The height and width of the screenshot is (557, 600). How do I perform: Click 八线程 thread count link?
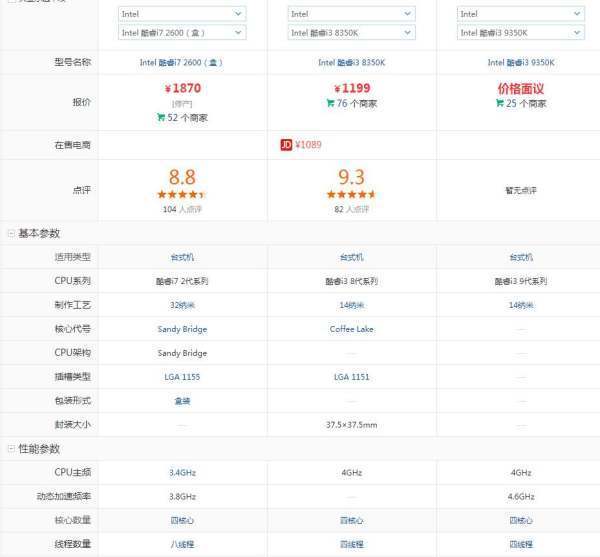click(x=182, y=544)
